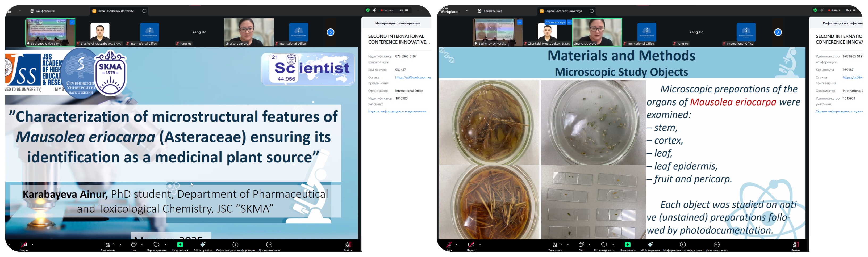This screenshot has height=257, width=868.
Task: Toggle Видео camera in the title-slide window
Action: [x=24, y=245]
